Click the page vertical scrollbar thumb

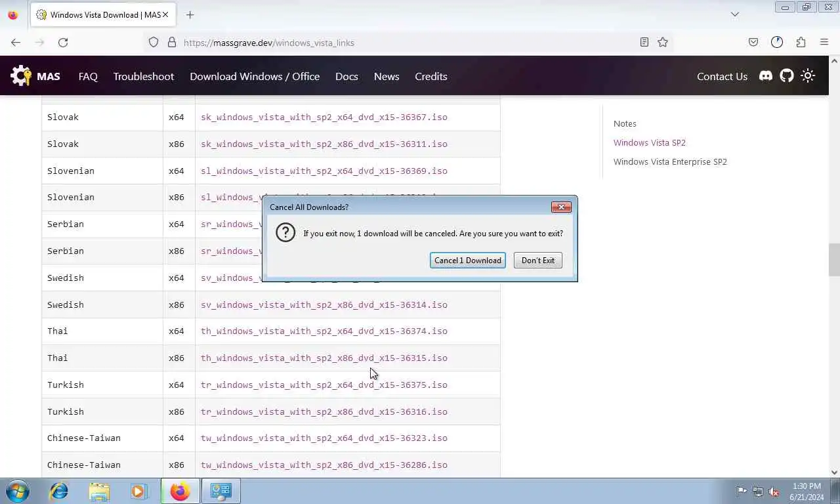(x=834, y=260)
